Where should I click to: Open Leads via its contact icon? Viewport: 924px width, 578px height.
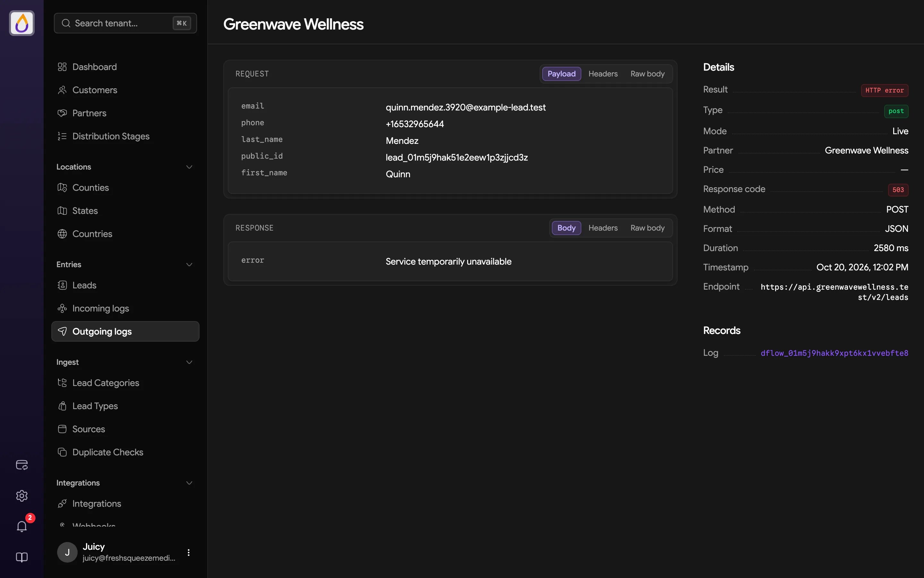(x=62, y=285)
